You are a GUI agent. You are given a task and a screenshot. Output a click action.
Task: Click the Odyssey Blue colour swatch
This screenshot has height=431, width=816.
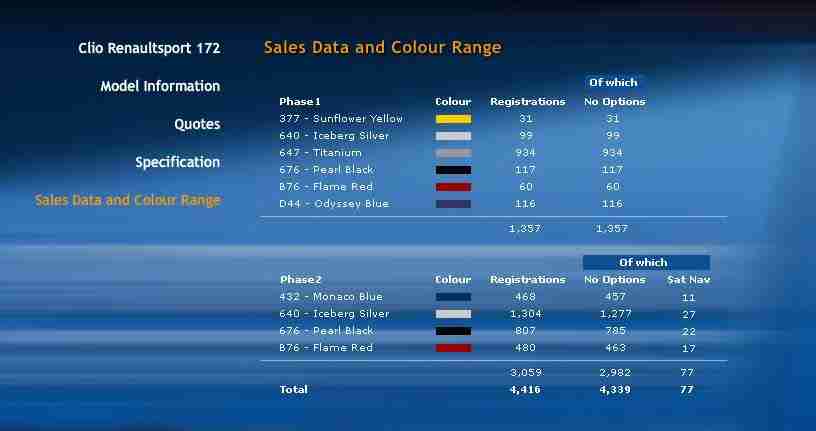tap(453, 204)
